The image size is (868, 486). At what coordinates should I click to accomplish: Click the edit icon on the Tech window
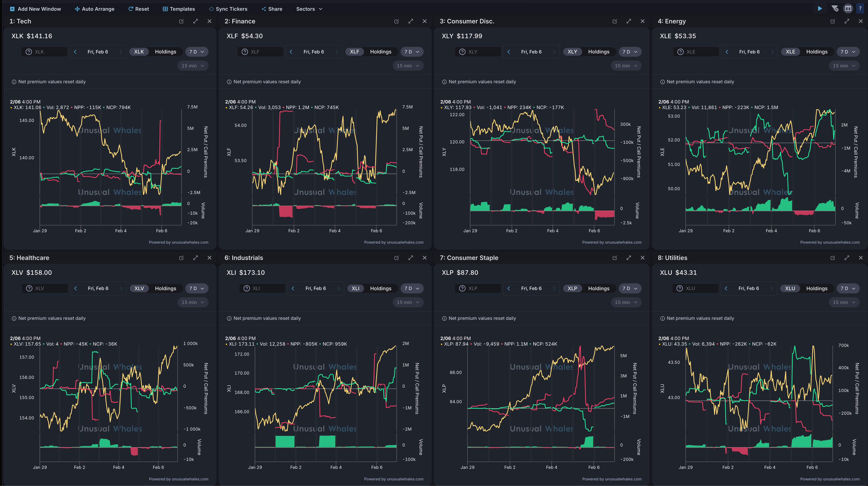(181, 21)
